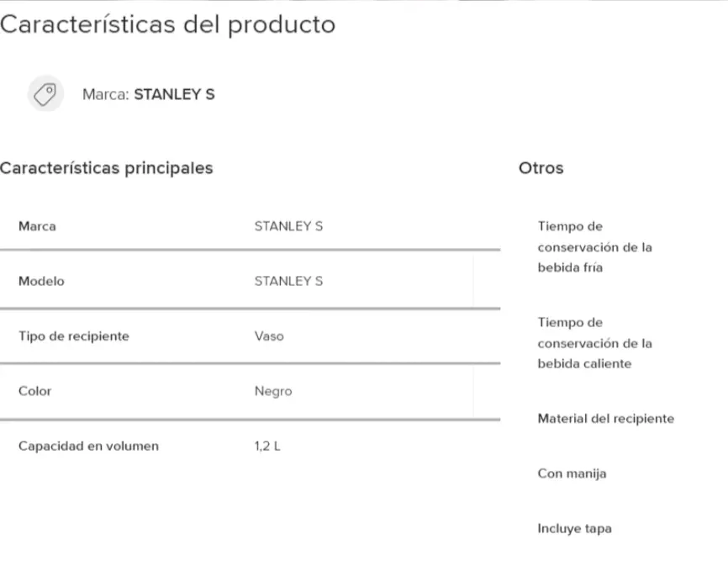The height and width of the screenshot is (582, 728).
Task: Click STANLEY S value in Modelo row
Action: (288, 281)
